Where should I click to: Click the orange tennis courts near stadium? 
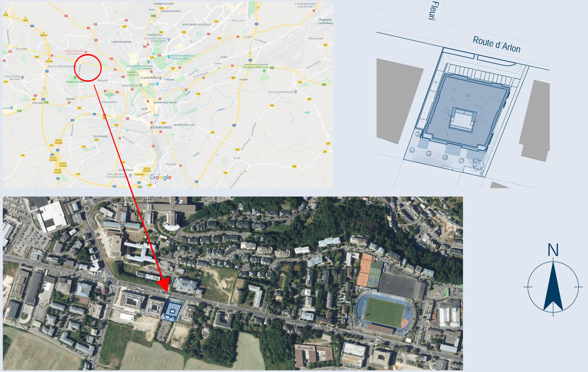[x=365, y=270]
